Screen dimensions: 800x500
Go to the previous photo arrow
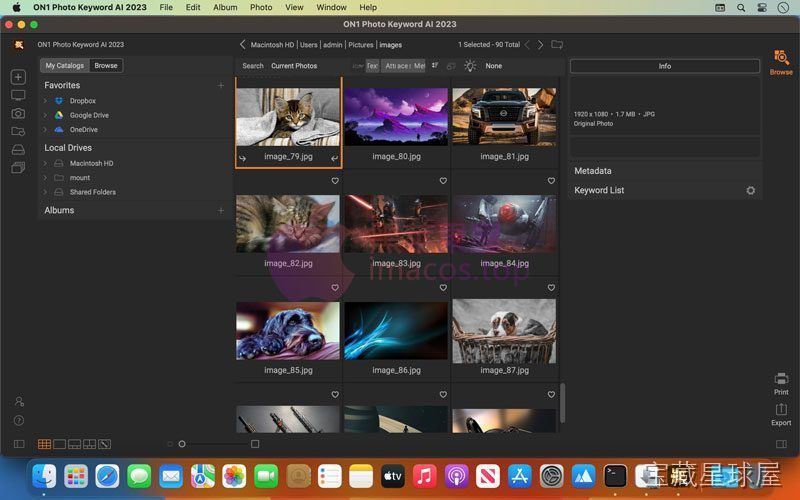click(x=528, y=44)
